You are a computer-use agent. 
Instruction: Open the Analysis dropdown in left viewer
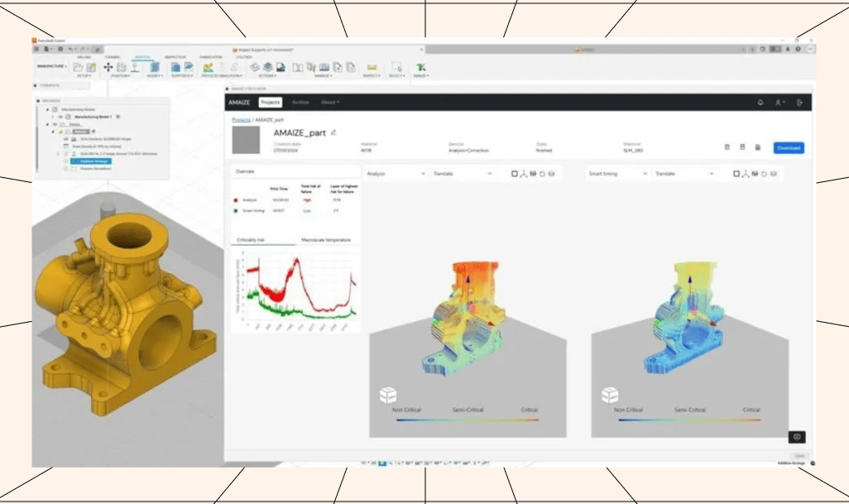pos(396,174)
